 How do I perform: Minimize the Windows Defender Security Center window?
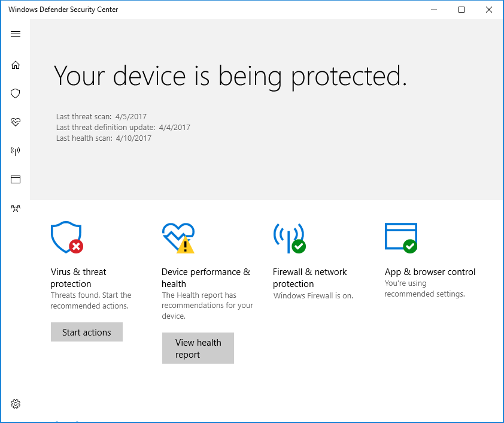434,10
